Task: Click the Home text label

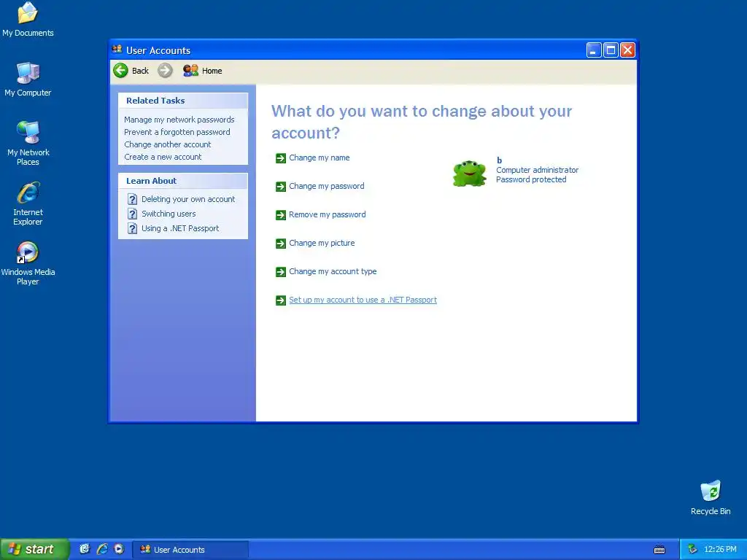Action: click(x=212, y=71)
